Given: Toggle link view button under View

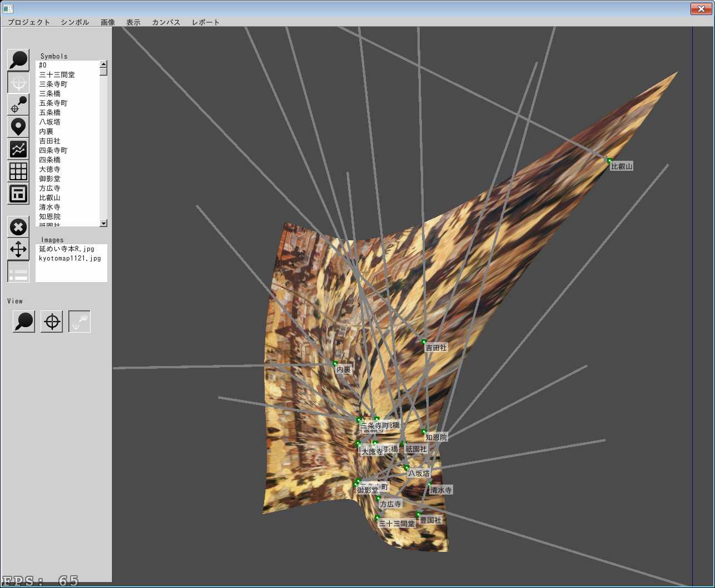Looking at the screenshot, I should [x=80, y=322].
